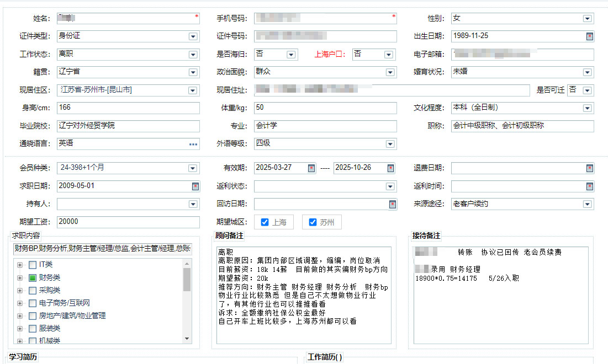
Task: Open the 现居住区 dropdown
Action: pos(192,90)
